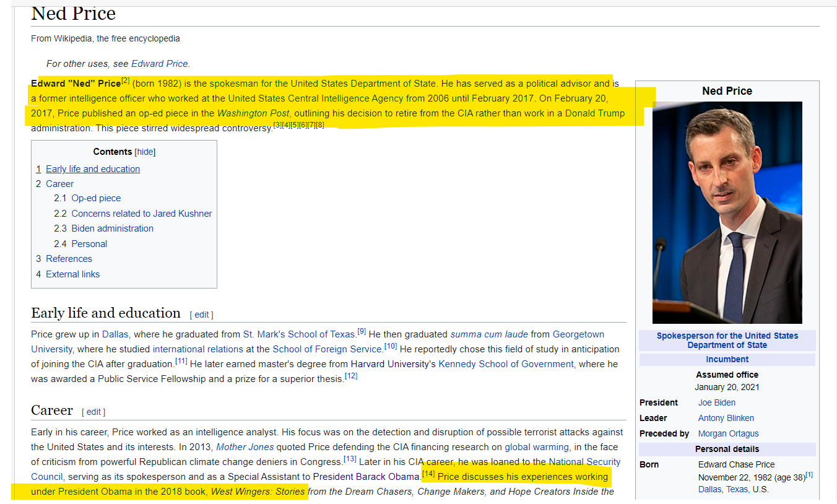Open the West Wingers: Stories book link

tap(258, 492)
